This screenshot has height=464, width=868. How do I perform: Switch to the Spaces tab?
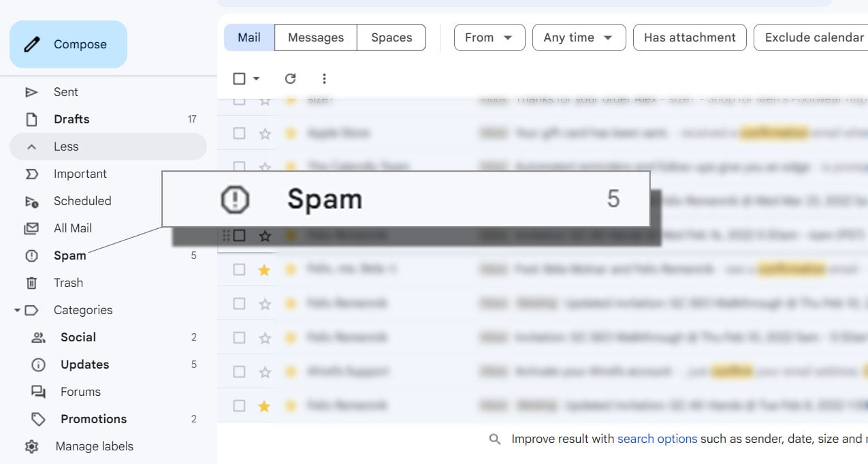pos(391,37)
